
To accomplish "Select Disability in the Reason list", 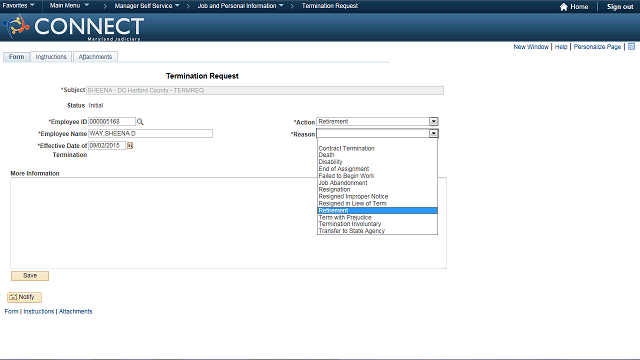I will [x=377, y=162].
